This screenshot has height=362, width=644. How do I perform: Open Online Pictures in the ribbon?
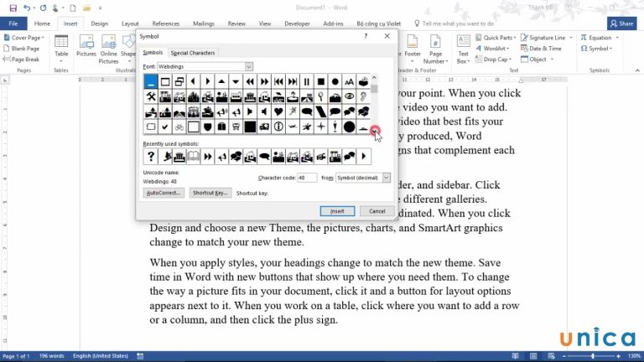click(x=108, y=49)
